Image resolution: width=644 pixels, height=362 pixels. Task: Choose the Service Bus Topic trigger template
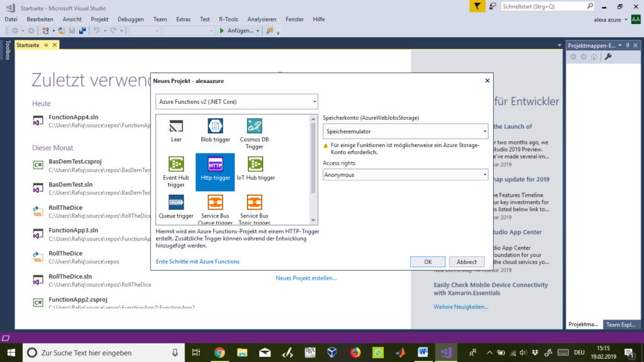[254, 209]
